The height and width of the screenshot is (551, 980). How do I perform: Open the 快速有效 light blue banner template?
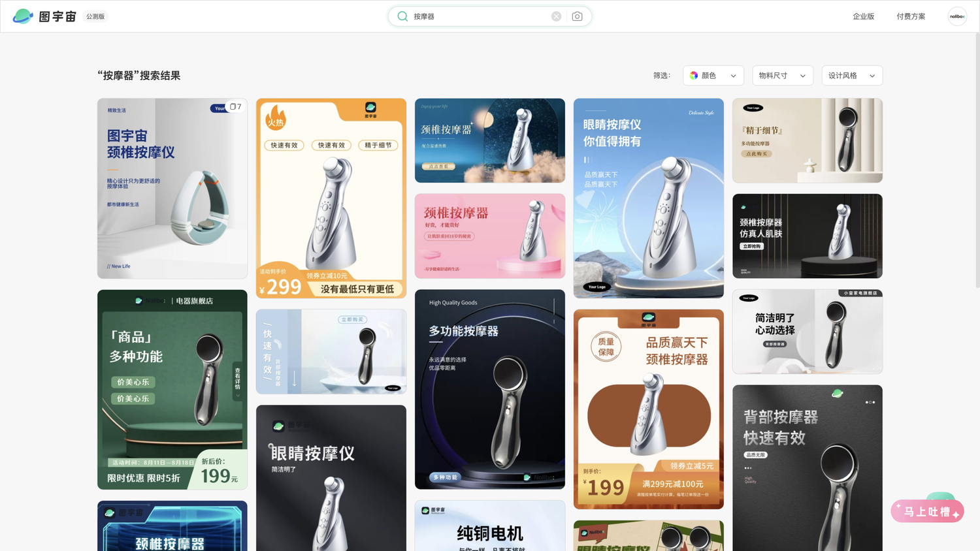[x=331, y=351]
